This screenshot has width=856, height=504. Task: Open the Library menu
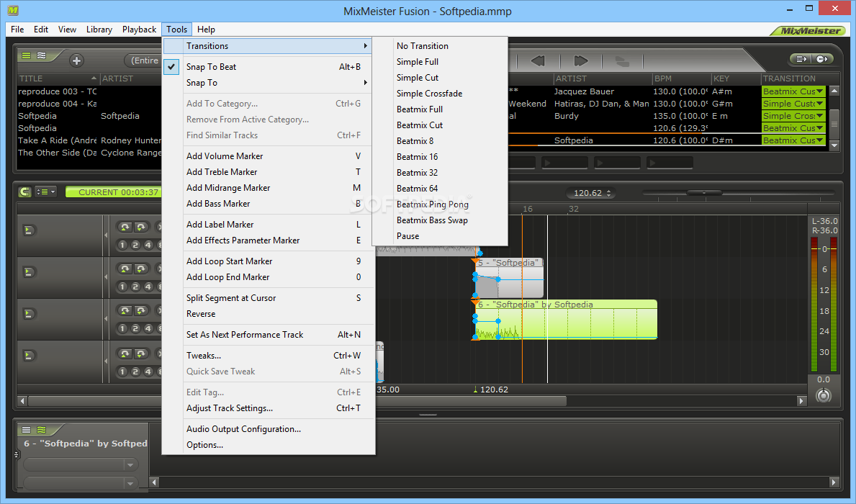(99, 30)
